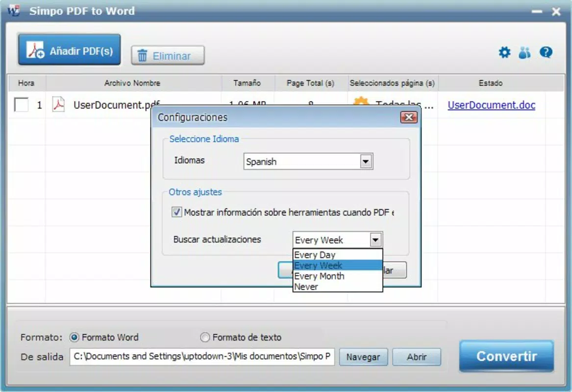Click the Eliminar trash button

(168, 56)
